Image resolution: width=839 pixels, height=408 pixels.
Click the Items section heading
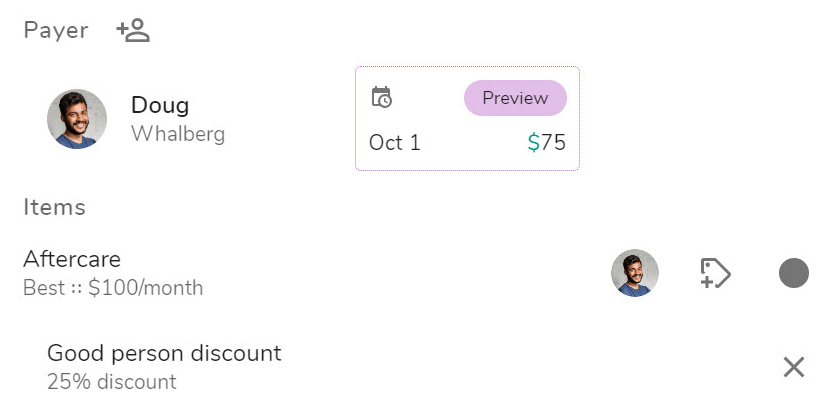coord(54,207)
